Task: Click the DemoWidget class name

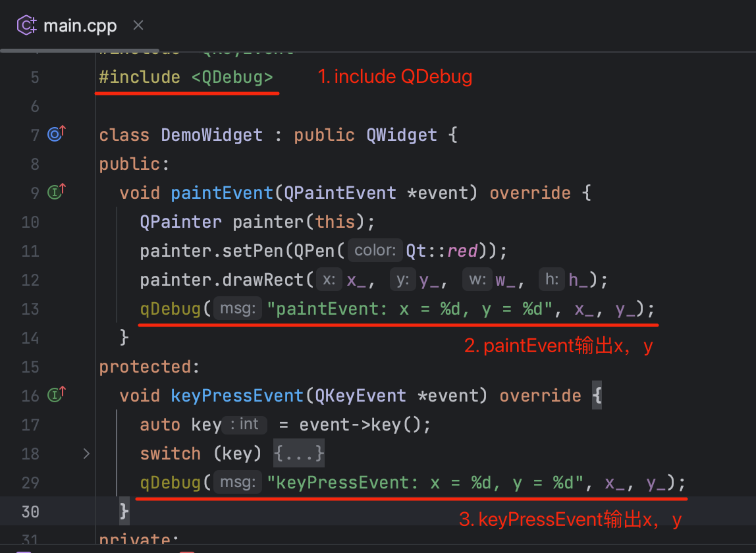Action: 211,135
